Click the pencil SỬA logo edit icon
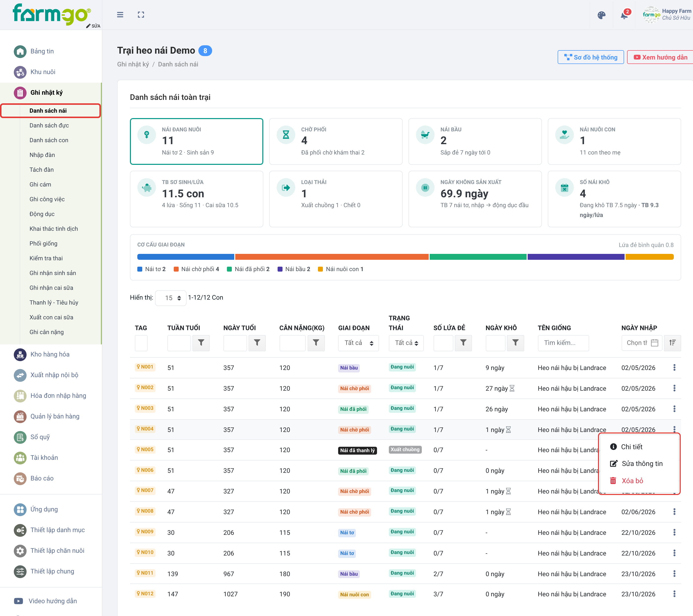 93,26
